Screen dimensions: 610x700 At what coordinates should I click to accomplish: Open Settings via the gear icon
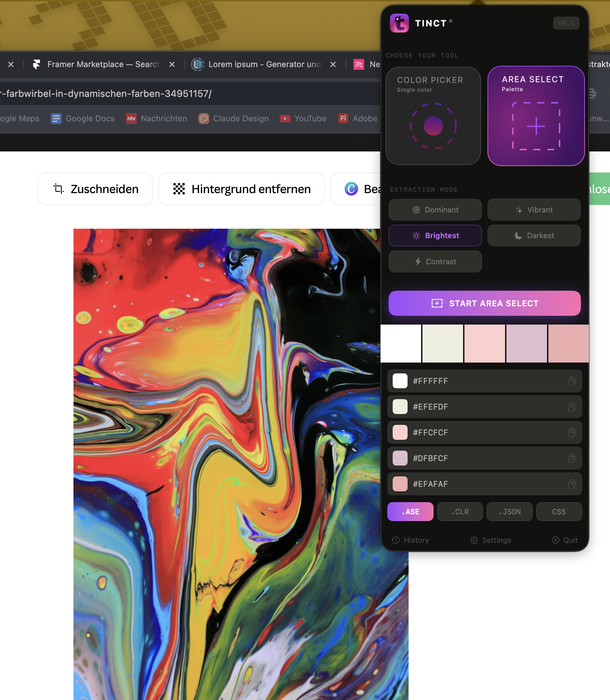(474, 540)
